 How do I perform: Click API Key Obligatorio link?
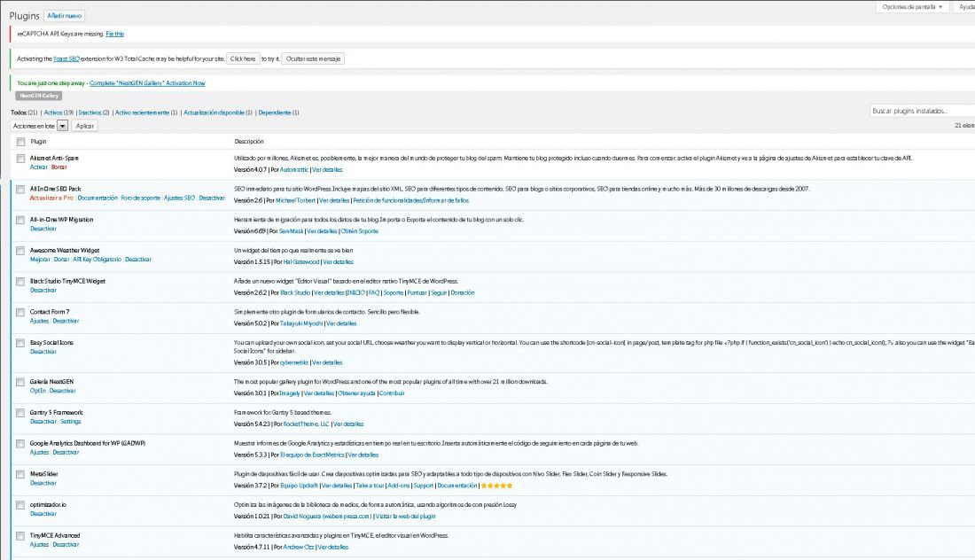coord(97,260)
